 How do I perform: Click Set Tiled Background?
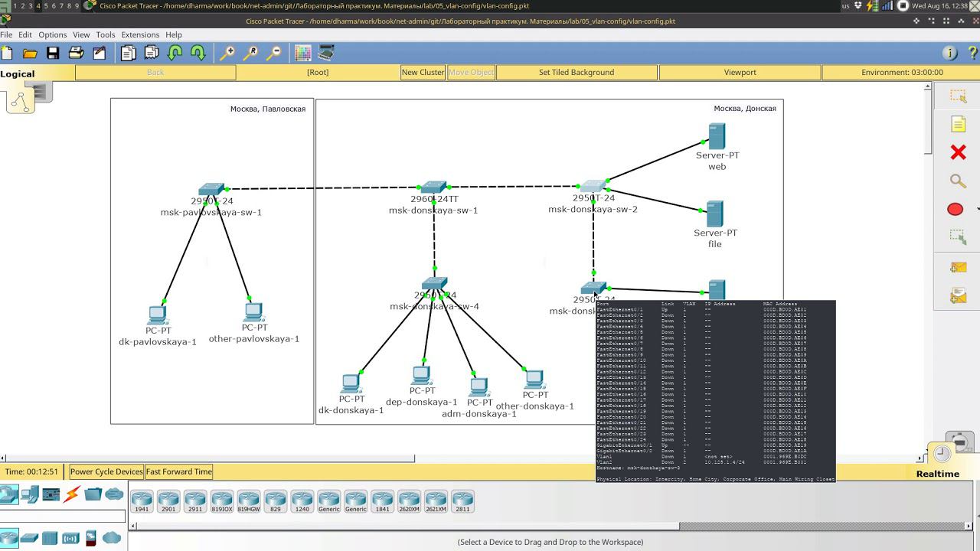pyautogui.click(x=577, y=72)
